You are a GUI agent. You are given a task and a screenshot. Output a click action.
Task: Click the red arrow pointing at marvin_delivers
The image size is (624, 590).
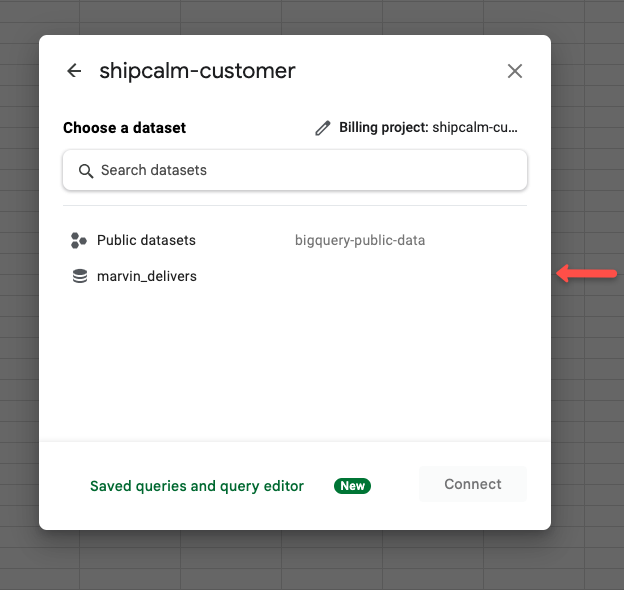pyautogui.click(x=587, y=273)
